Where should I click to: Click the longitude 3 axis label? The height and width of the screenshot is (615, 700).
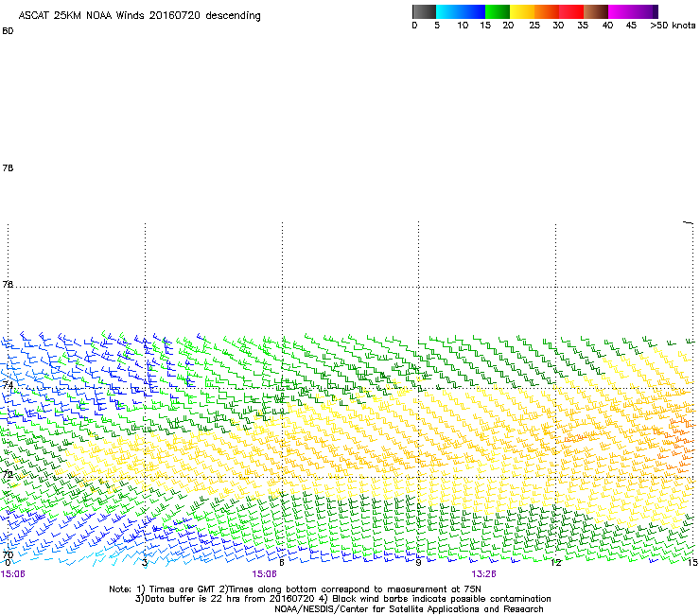point(145,563)
